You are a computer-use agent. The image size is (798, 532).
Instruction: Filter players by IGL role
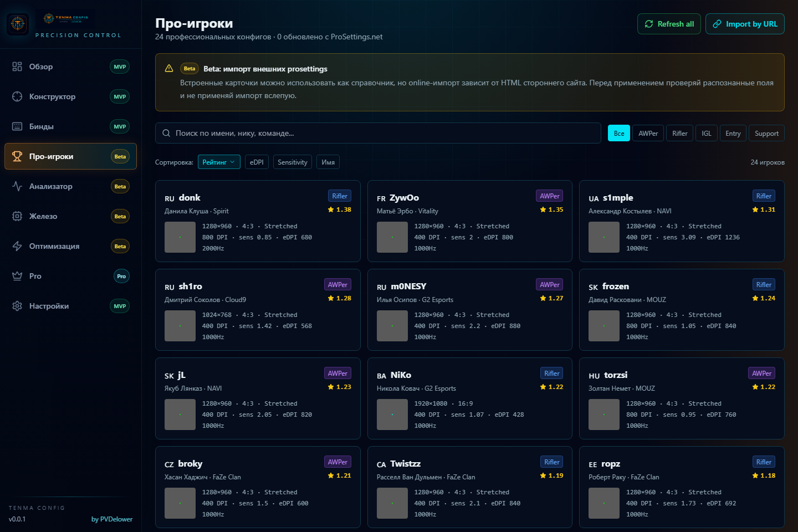(x=707, y=134)
